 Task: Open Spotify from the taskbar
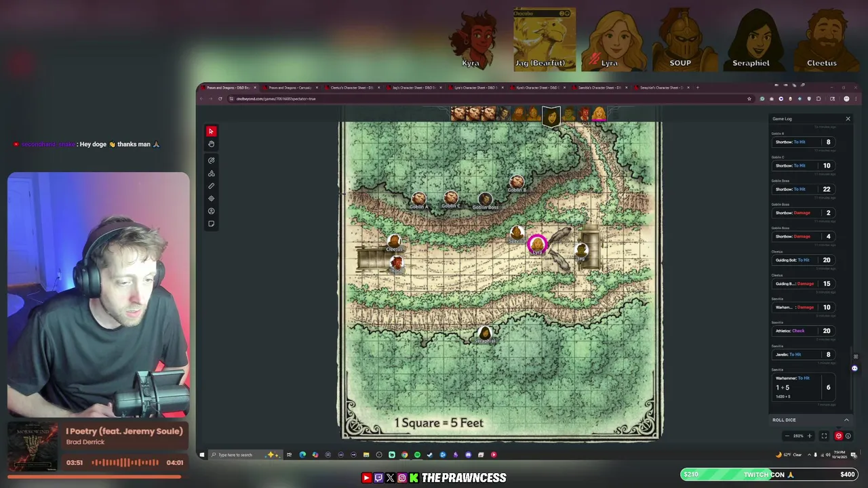pyautogui.click(x=417, y=455)
